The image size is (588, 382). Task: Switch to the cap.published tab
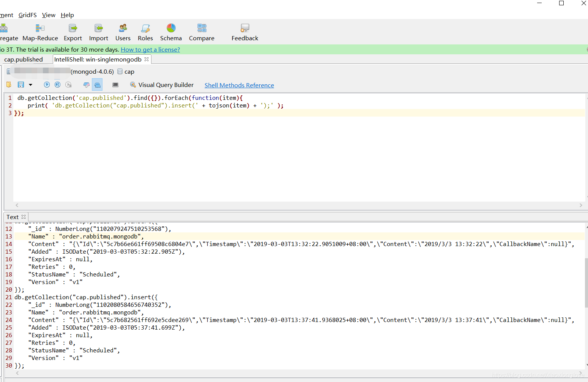(23, 59)
